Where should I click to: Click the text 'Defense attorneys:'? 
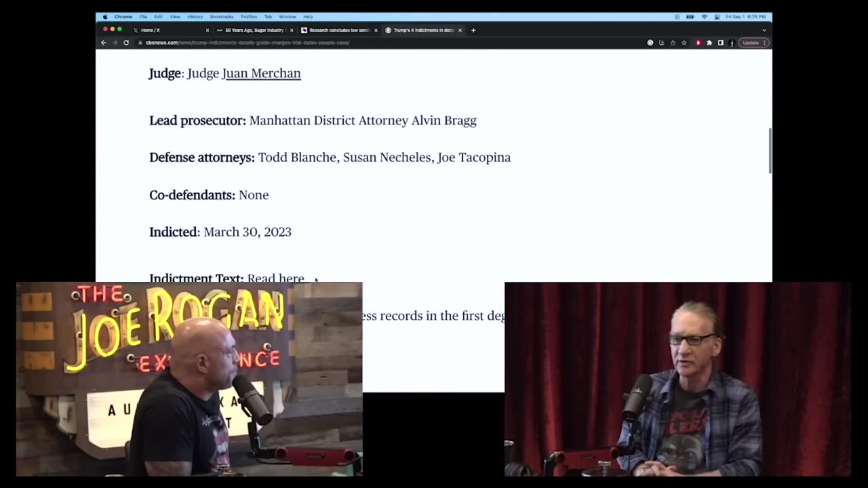(x=202, y=157)
